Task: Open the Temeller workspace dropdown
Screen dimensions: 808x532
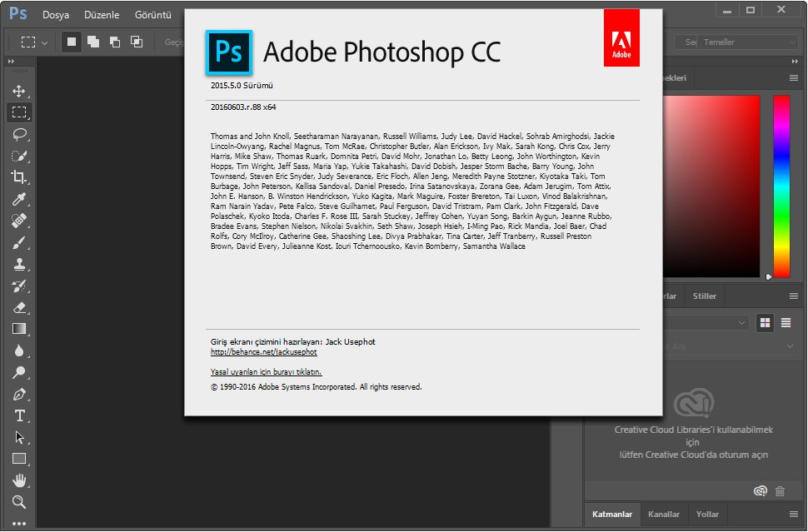Action: 749,42
